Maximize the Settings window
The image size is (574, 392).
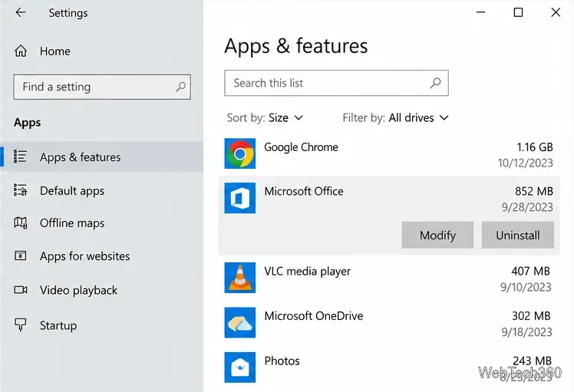coord(518,12)
